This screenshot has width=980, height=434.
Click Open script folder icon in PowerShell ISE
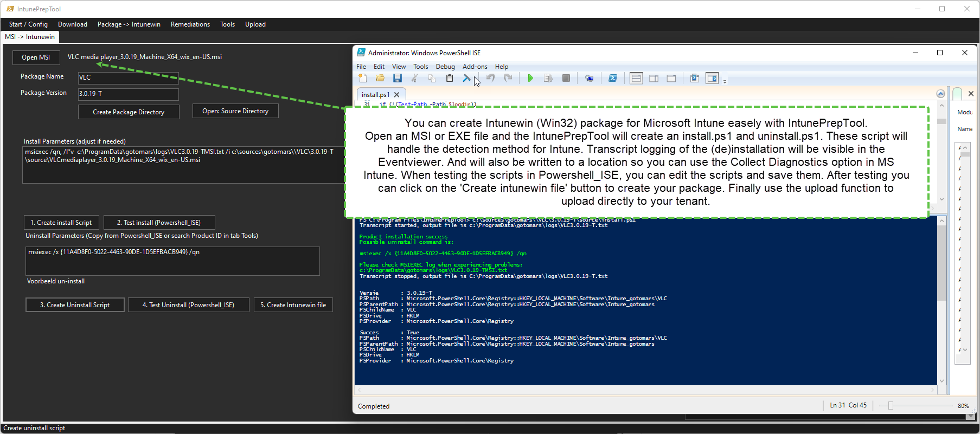click(x=380, y=79)
